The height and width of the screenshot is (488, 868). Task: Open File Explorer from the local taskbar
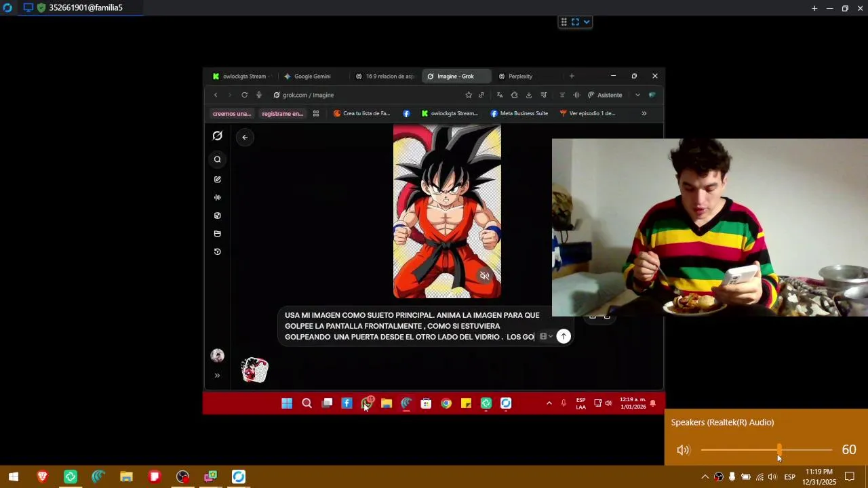coord(126,476)
